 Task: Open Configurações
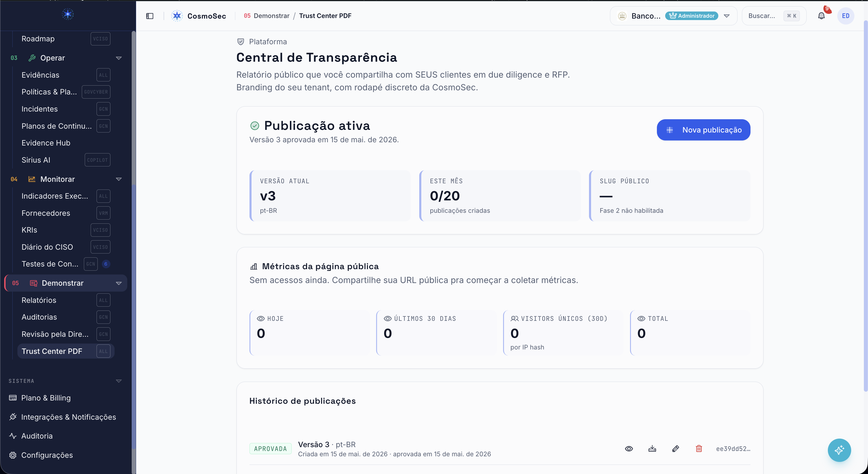47,455
